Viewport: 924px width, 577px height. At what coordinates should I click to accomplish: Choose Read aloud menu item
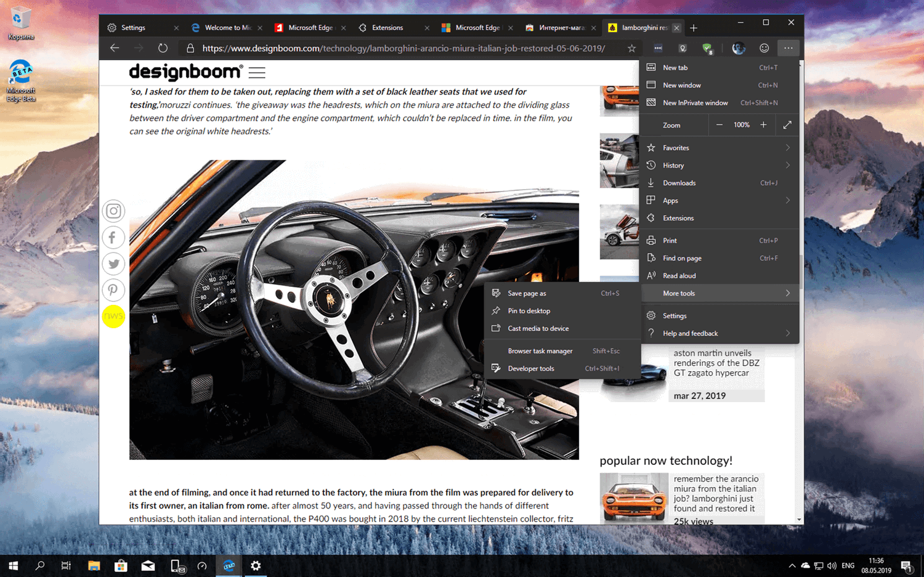pos(719,276)
